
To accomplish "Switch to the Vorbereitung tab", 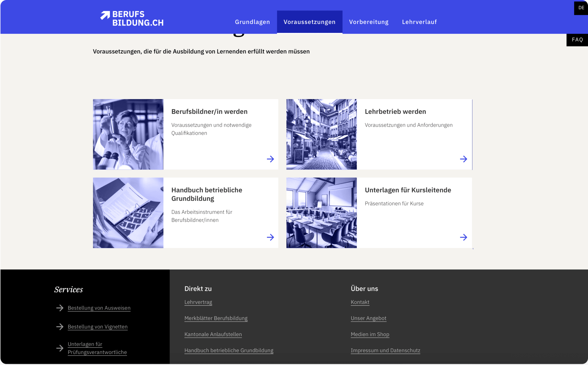I will (369, 22).
